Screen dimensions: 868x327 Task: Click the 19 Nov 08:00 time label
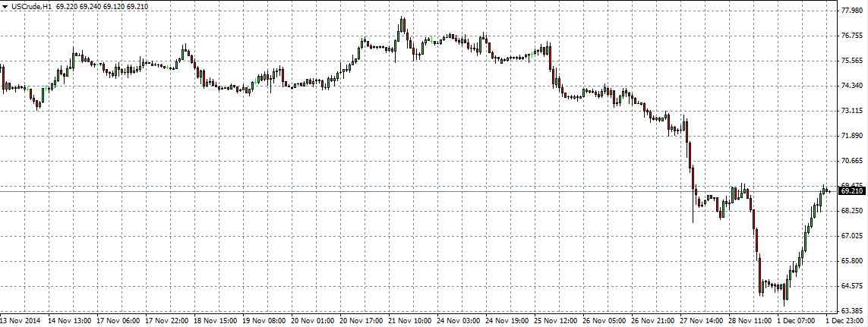(x=265, y=321)
